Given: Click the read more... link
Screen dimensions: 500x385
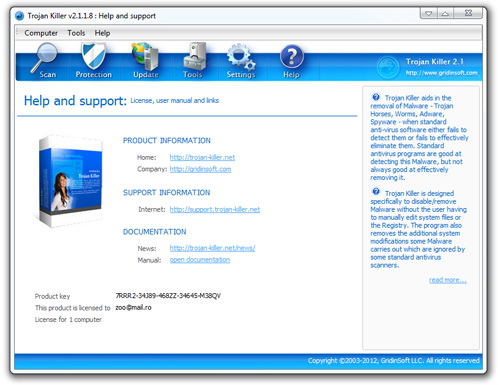Looking at the screenshot, I should [x=448, y=280].
